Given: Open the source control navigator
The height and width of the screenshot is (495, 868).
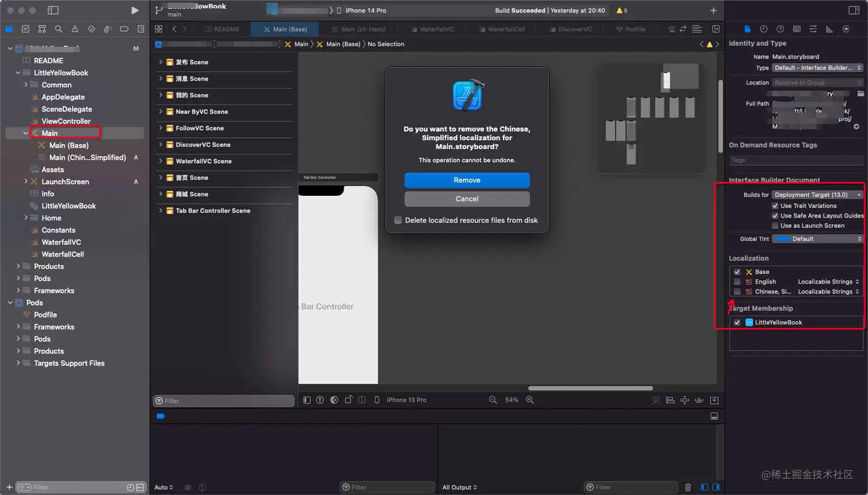Looking at the screenshot, I should [25, 29].
